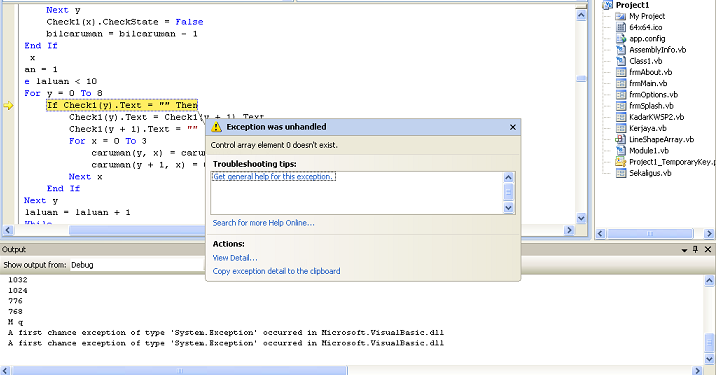Click output line 776

tap(15, 301)
